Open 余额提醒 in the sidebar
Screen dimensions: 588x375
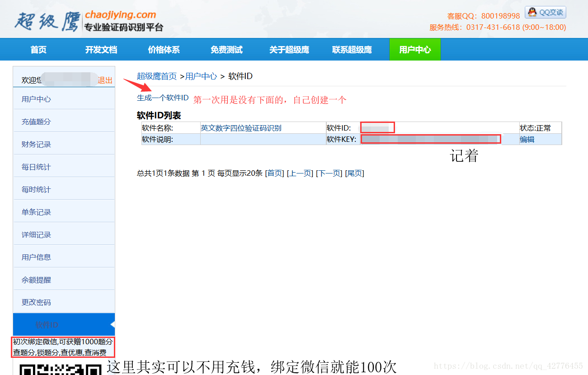coord(64,280)
